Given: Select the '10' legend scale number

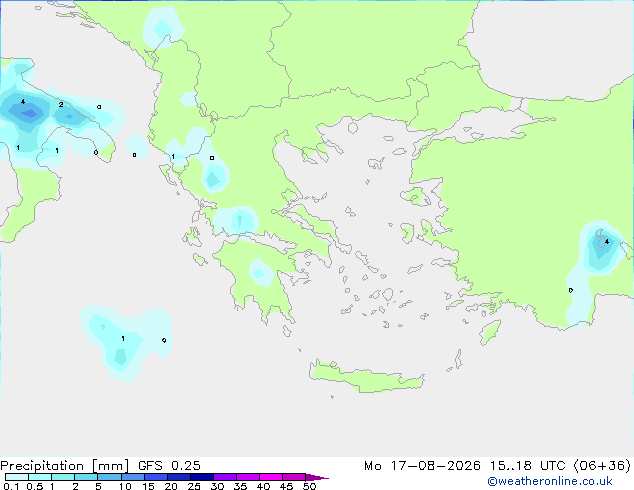Looking at the screenshot, I should (x=125, y=486).
